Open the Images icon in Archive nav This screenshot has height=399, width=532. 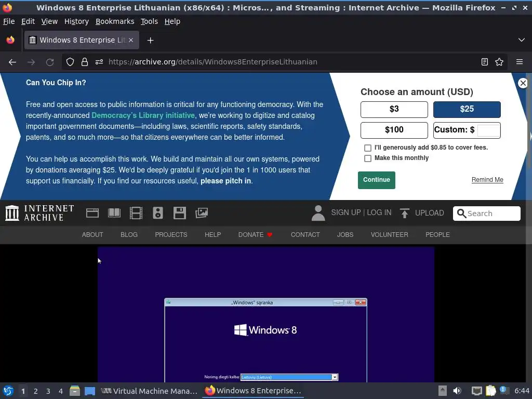point(202,213)
